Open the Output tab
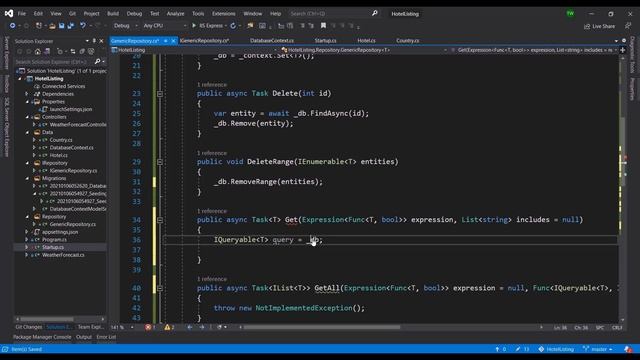 click(84, 337)
